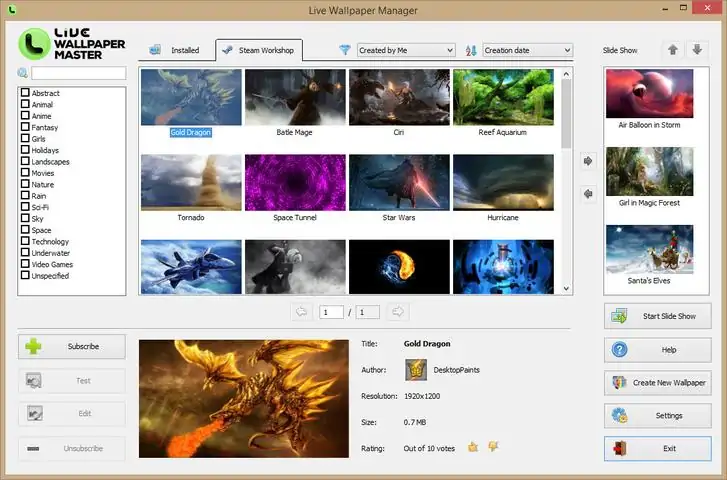Click the DesktopPaints author avatar

(x=416, y=370)
